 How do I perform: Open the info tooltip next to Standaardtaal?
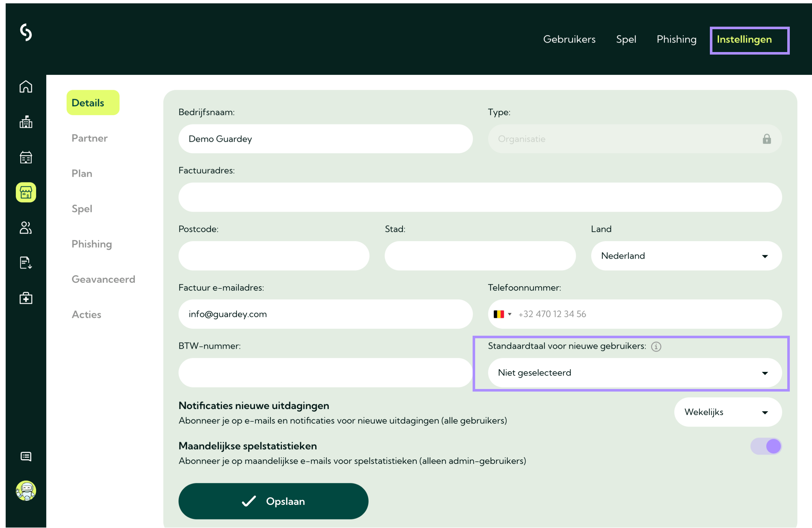656,346
